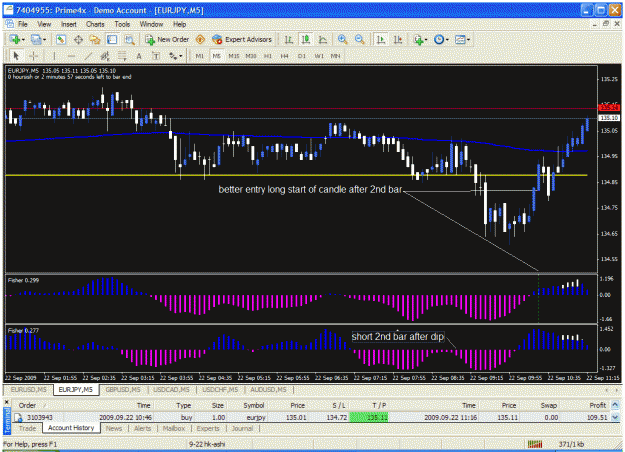Viewport: 625px width, 452px height.
Task: Open the File menu
Action: [23, 24]
